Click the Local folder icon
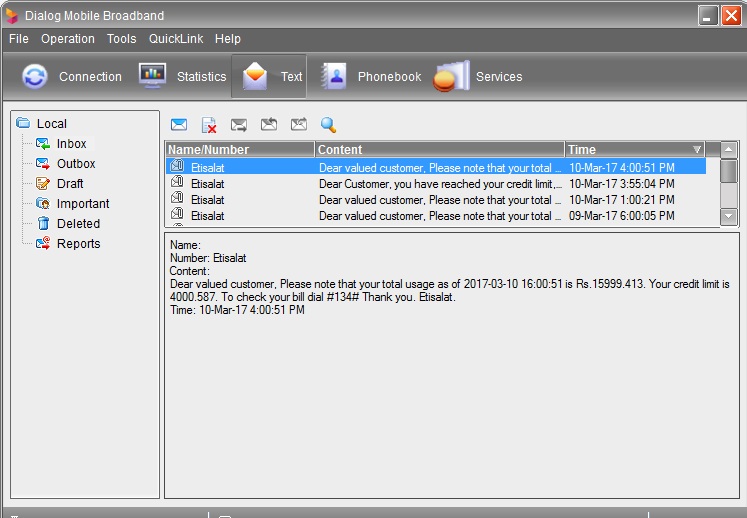Viewport: 747px width, 518px height. click(23, 123)
